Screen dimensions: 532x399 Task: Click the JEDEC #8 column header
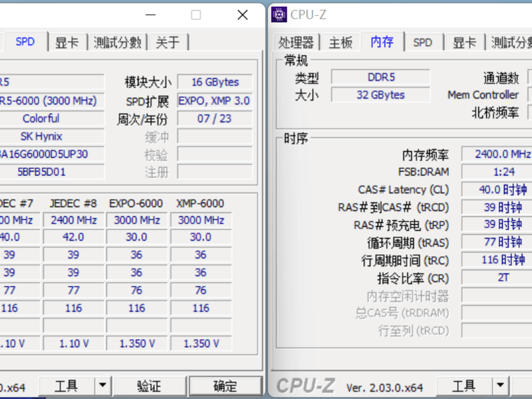[x=73, y=203]
